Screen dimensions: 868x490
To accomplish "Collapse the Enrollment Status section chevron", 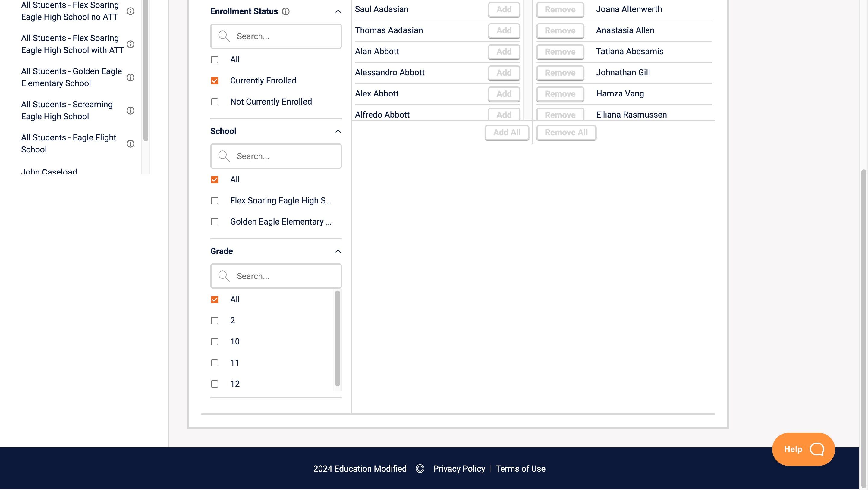I will [338, 11].
